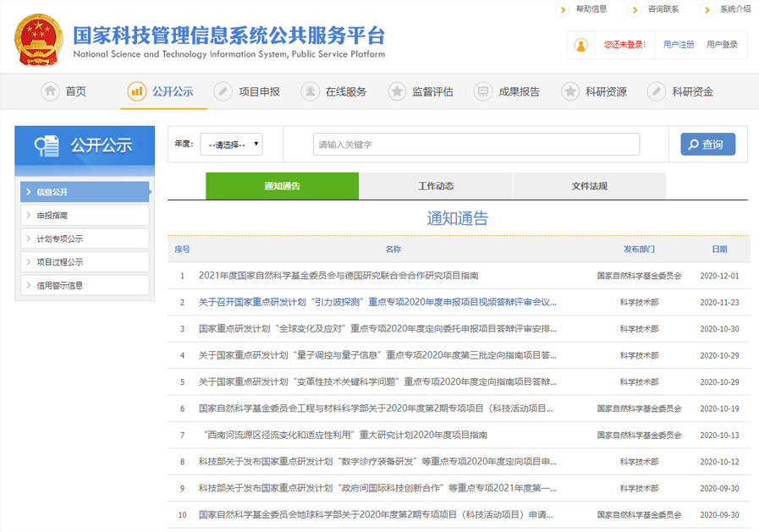Open the 年度 year dropdown
759x532 pixels.
coord(231,145)
